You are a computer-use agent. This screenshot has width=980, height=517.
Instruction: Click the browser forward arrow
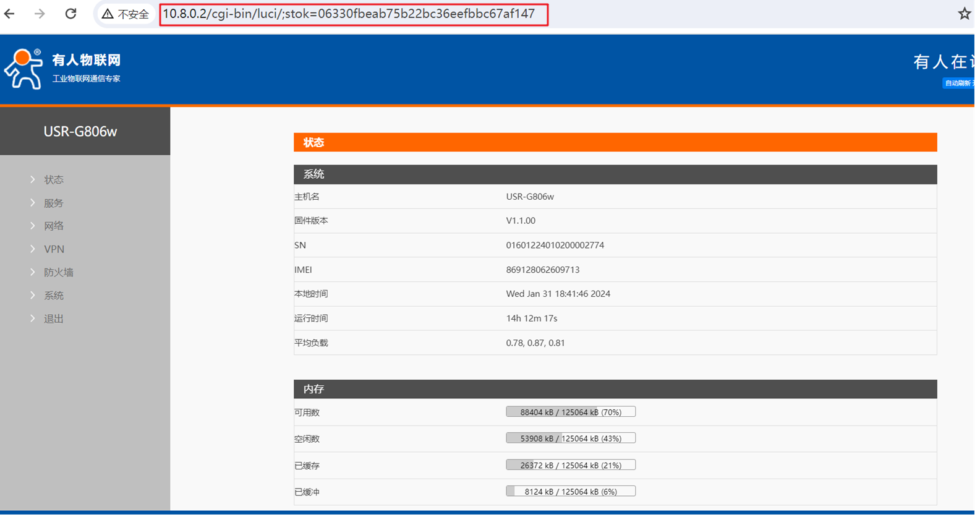pyautogui.click(x=40, y=14)
